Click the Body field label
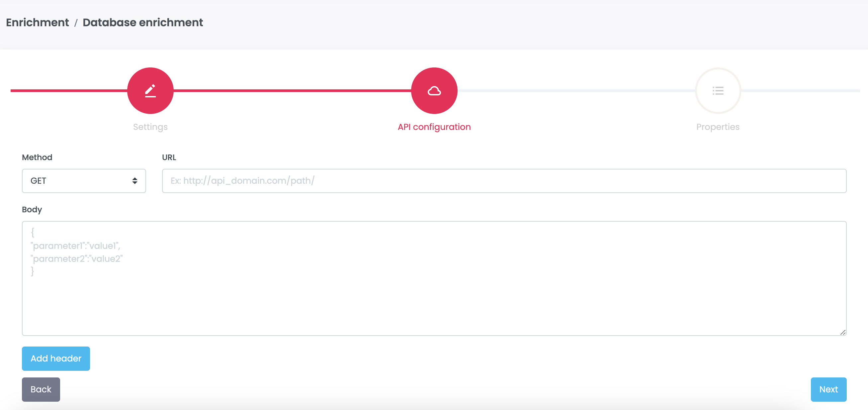 32,210
